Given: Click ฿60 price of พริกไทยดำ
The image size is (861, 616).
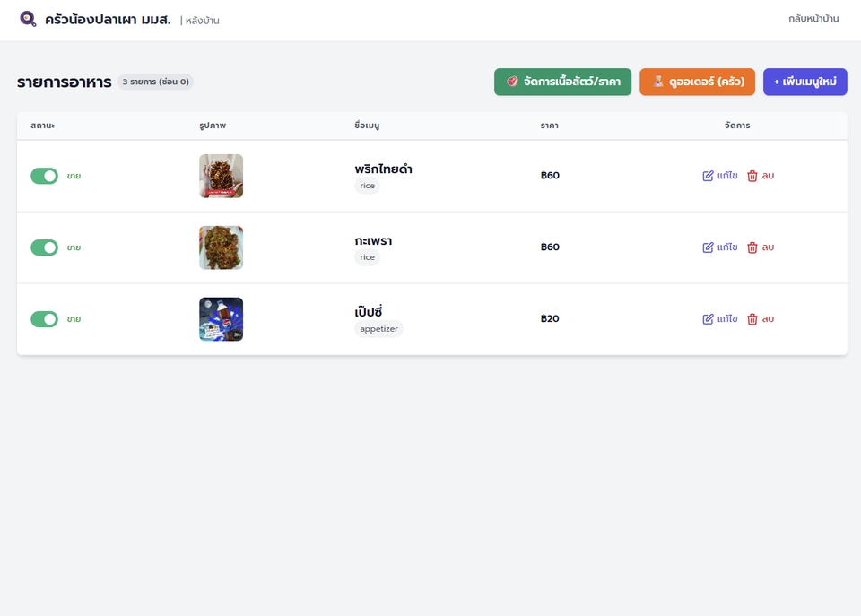Looking at the screenshot, I should click(x=550, y=176).
